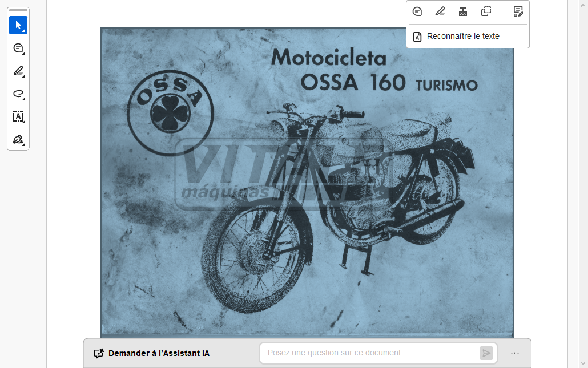588x368 pixels.
Task: Pick the highlighter tool in left toolbar
Action: (x=18, y=71)
